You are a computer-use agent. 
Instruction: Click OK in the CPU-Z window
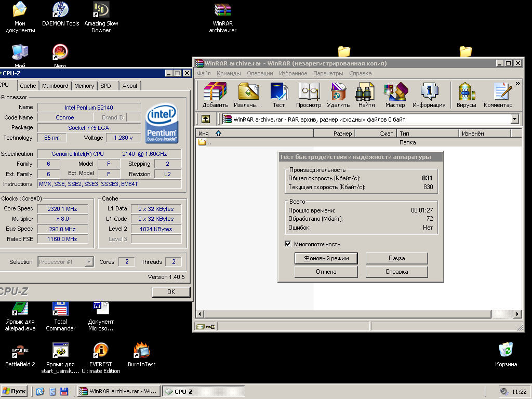(x=171, y=292)
